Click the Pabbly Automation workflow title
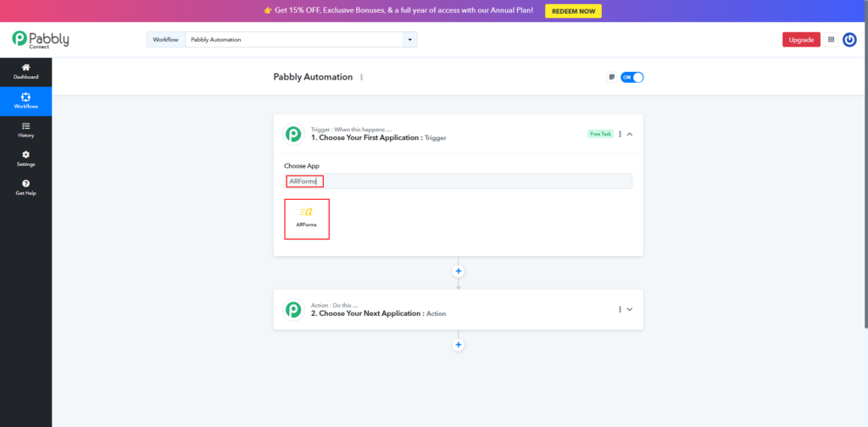Viewport: 868px width, 427px height. click(313, 77)
